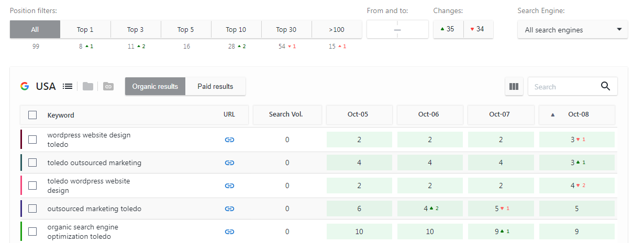This screenshot has height=243, width=644.
Task: Click the magnifying glass search icon
Action: [x=606, y=86]
